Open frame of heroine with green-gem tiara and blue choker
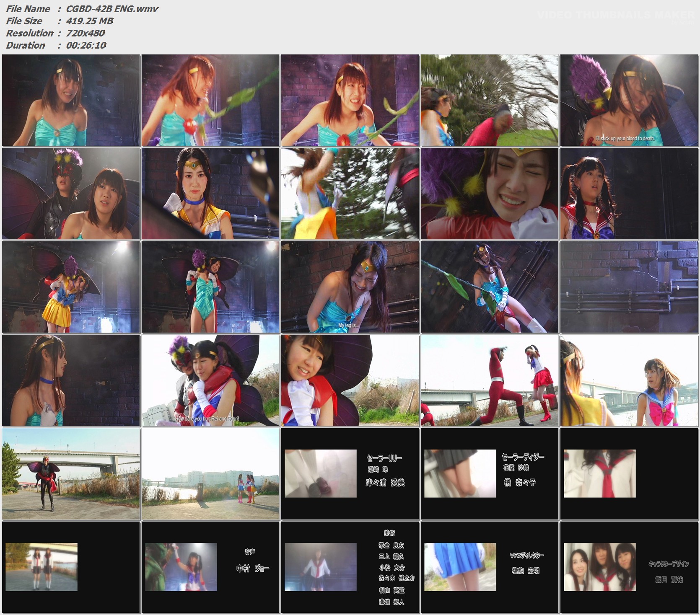Viewport: 700px width, 615px height. pyautogui.click(x=210, y=194)
